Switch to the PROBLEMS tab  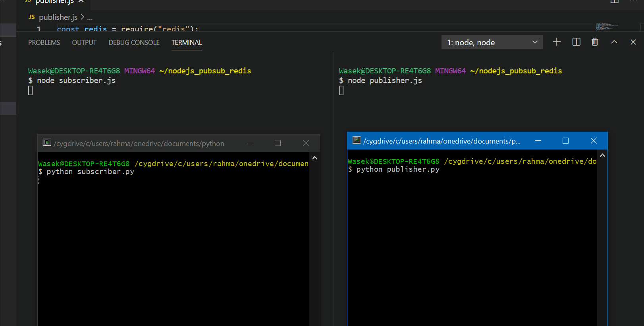(x=44, y=42)
